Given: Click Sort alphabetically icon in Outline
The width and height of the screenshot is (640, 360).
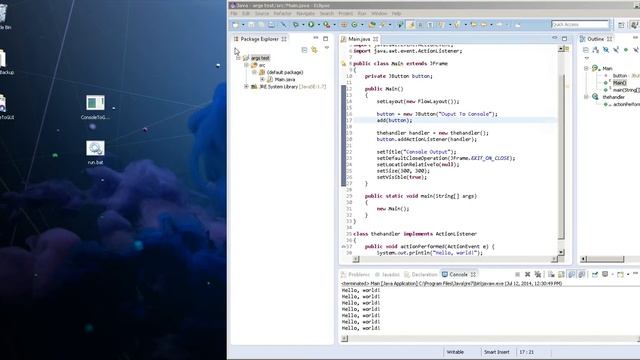Looking at the screenshot, I should [x=596, y=50].
